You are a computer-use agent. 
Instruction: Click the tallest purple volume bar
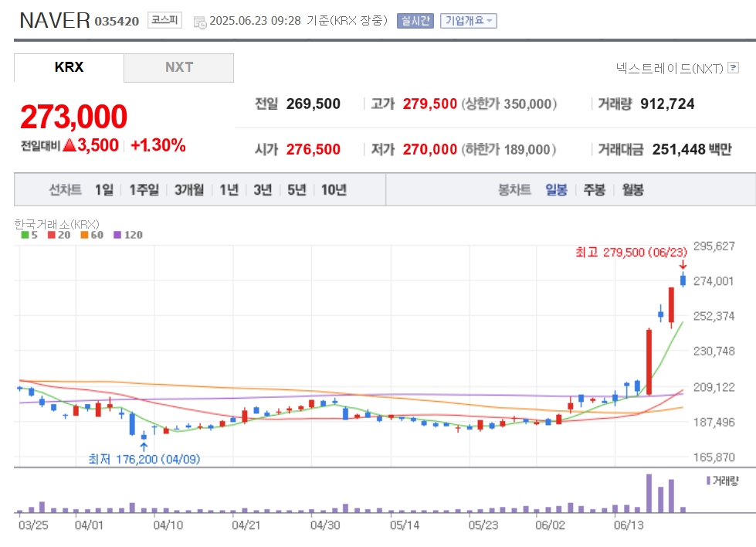[x=649, y=493]
